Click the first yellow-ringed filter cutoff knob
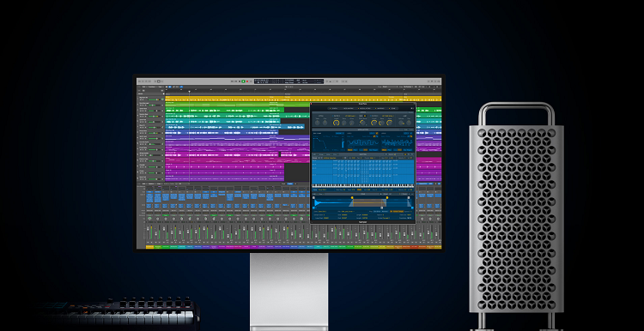 [x=337, y=123]
